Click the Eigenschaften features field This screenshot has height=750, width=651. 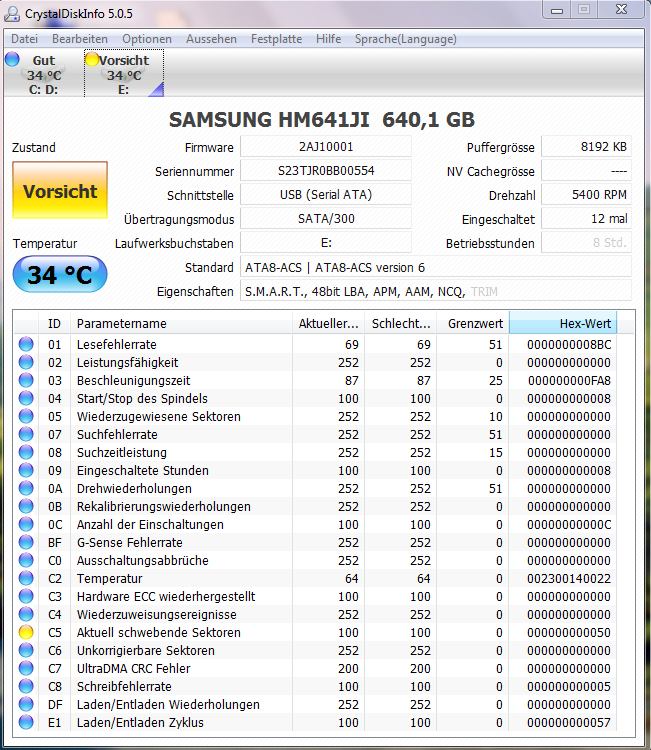click(x=436, y=291)
